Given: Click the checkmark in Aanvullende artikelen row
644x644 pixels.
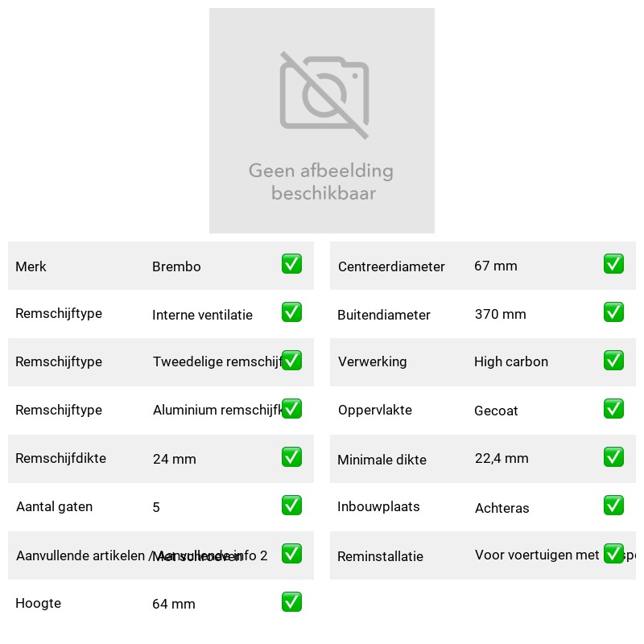Looking at the screenshot, I should pyautogui.click(x=291, y=554).
